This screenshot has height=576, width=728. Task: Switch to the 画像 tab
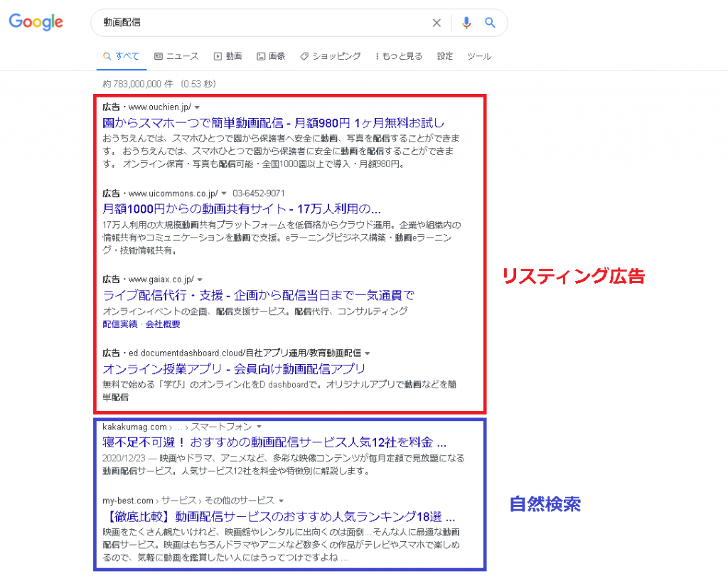tap(271, 56)
